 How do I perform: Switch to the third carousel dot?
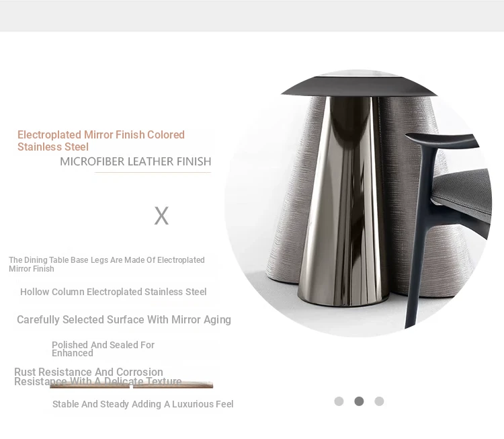379,401
